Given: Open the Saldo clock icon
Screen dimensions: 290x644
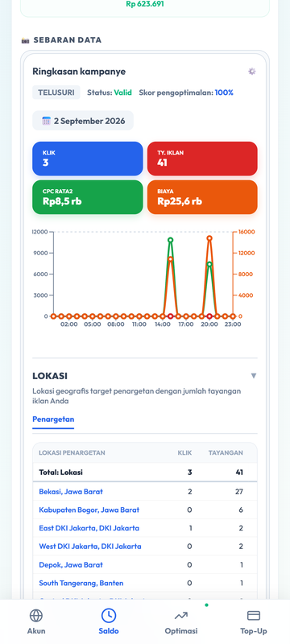Looking at the screenshot, I should point(109,615).
